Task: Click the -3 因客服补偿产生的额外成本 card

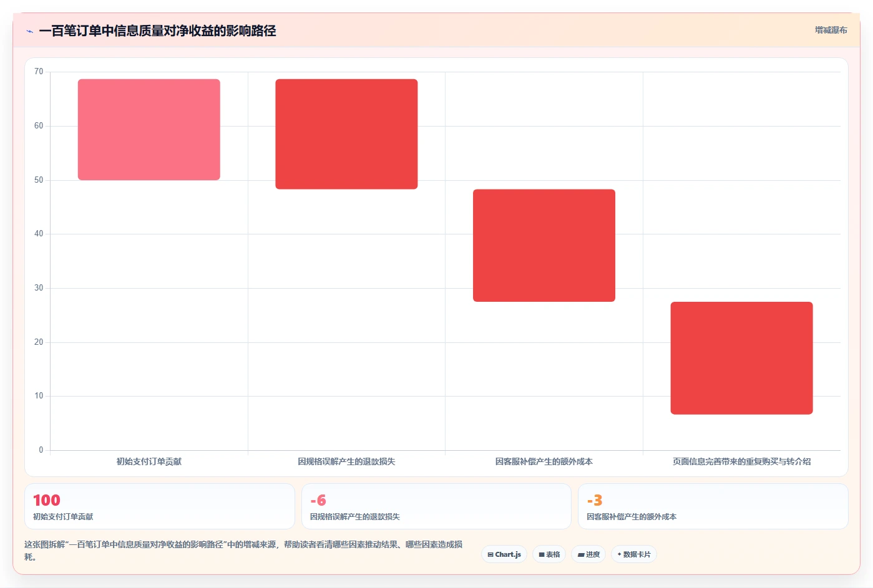Action: pos(713,506)
